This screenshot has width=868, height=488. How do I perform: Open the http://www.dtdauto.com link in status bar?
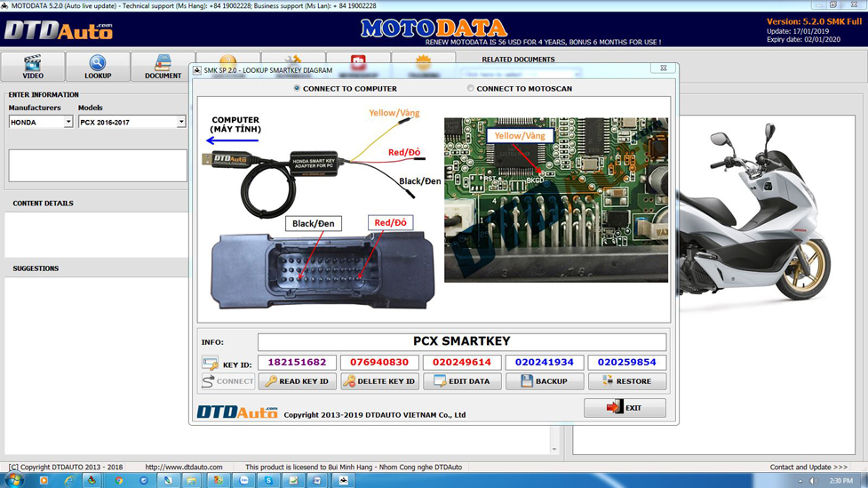[x=184, y=467]
